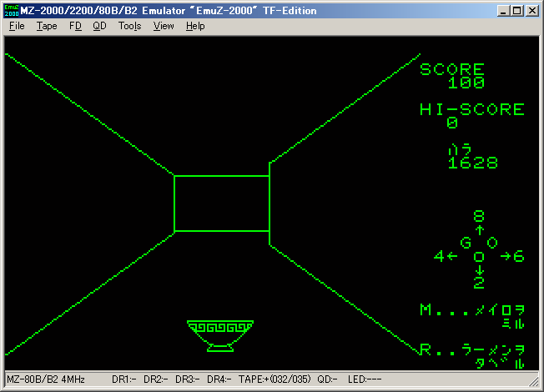Maximize the emulator window

coord(517,10)
